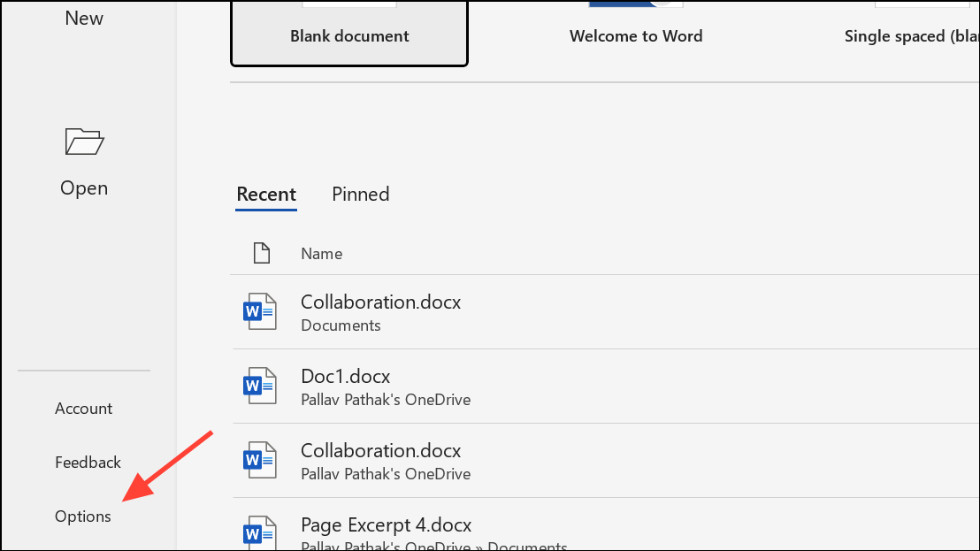Click the Word icon next to Page Excerpt 4.docx
This screenshot has width=980, height=551.
pos(259,532)
